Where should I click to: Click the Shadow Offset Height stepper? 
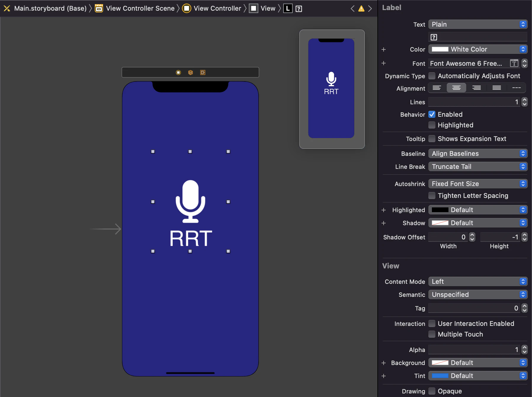(x=525, y=237)
